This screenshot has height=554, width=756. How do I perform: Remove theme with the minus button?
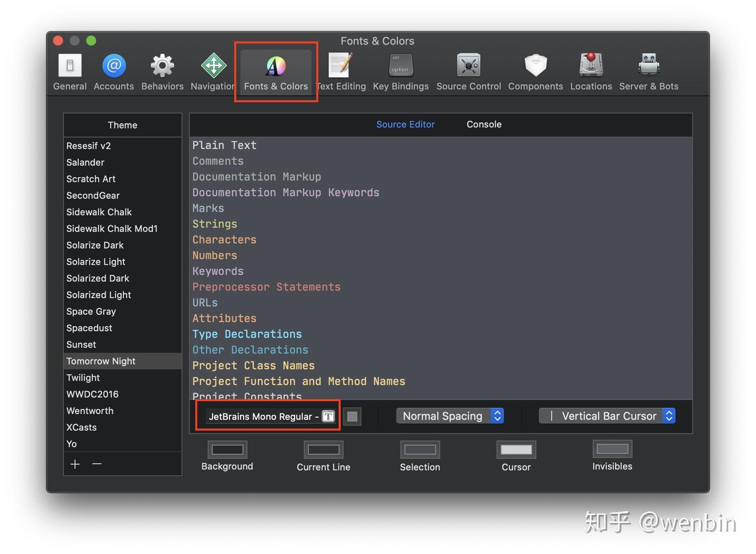click(x=97, y=464)
